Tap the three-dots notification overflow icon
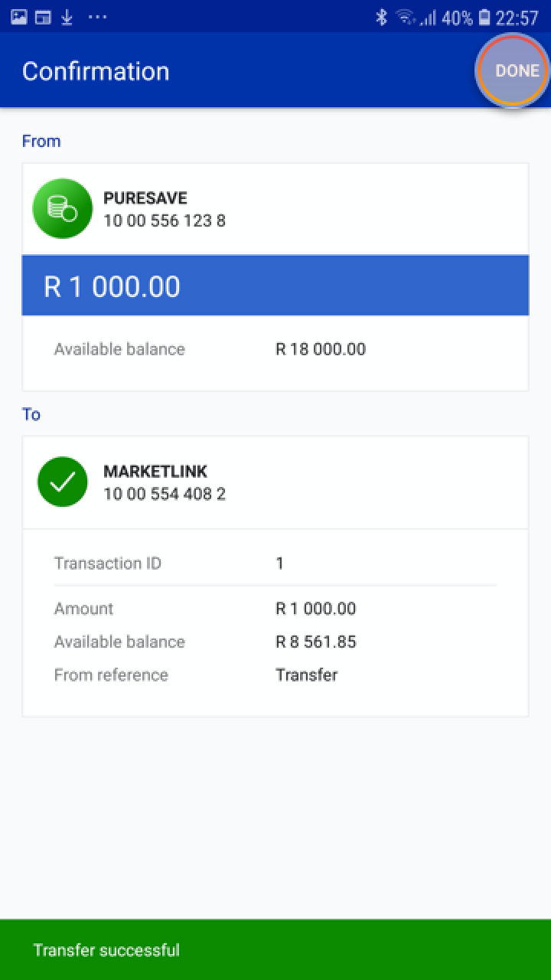The height and width of the screenshot is (980, 551). click(x=97, y=17)
